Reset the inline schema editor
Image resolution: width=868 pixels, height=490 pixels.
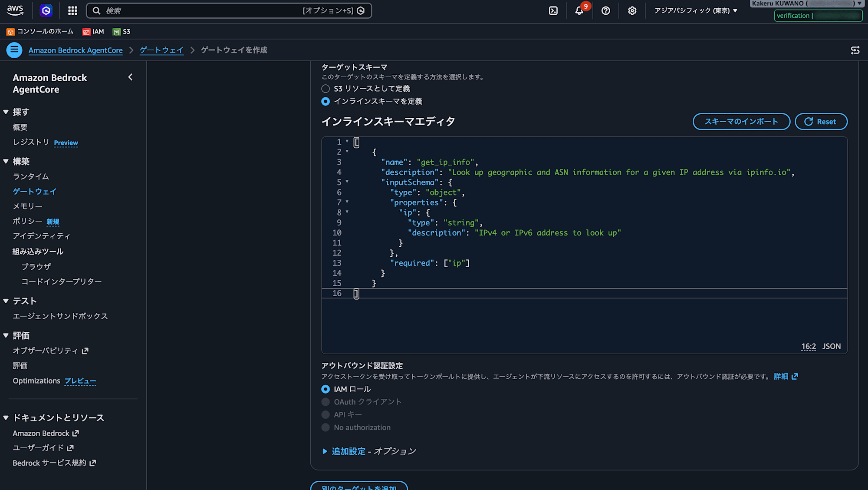821,122
